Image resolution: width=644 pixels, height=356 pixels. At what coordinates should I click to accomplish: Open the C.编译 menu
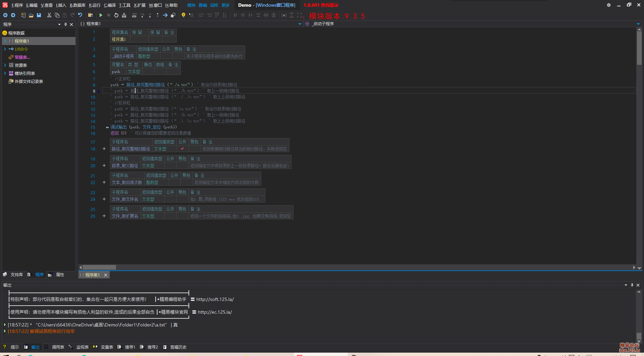click(x=110, y=5)
